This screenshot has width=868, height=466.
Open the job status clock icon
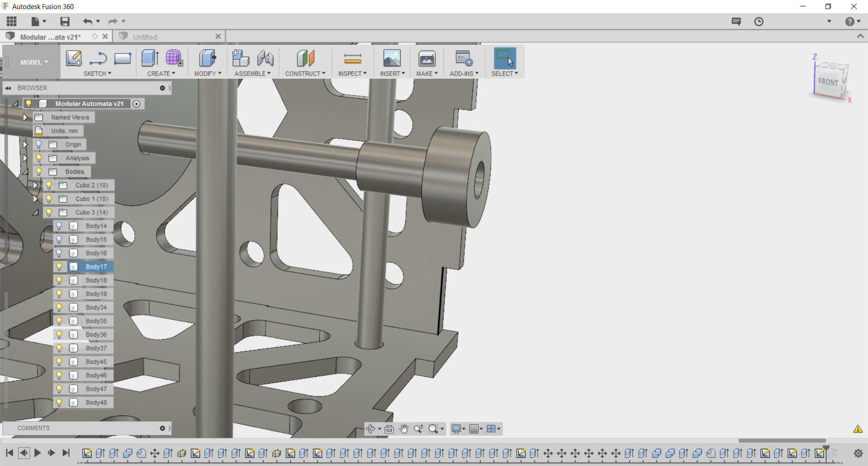coord(759,22)
